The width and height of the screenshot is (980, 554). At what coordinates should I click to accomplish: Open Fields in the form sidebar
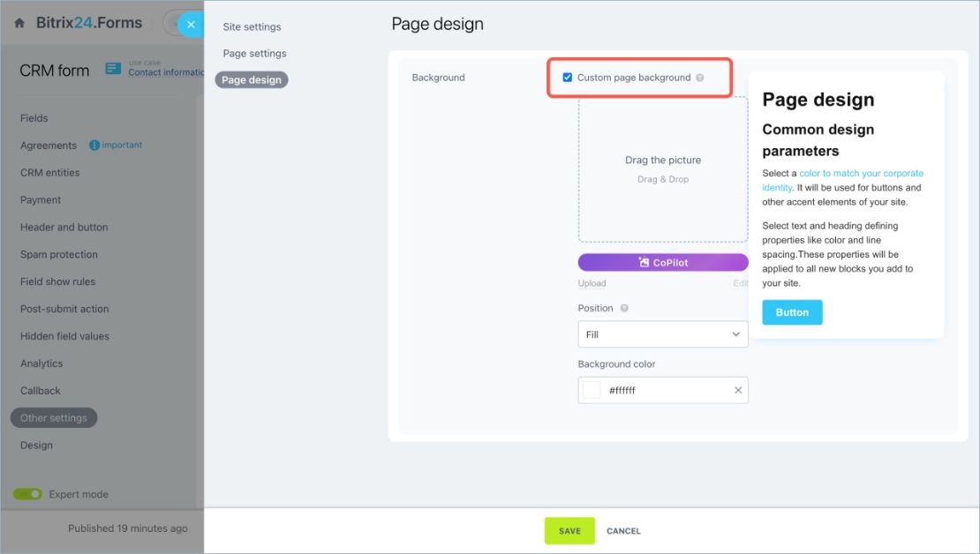click(x=34, y=118)
